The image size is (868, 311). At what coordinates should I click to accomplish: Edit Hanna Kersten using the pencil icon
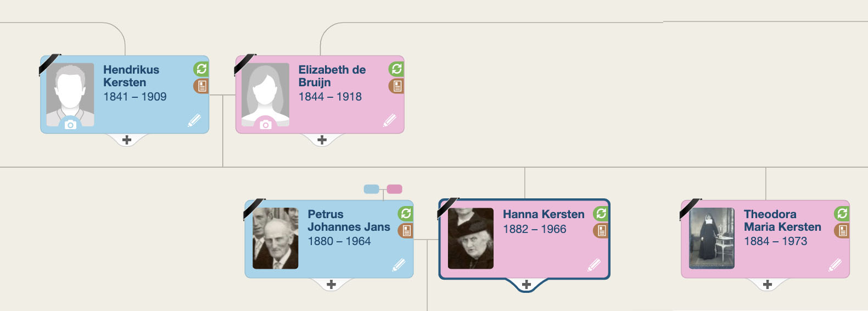[x=594, y=265]
